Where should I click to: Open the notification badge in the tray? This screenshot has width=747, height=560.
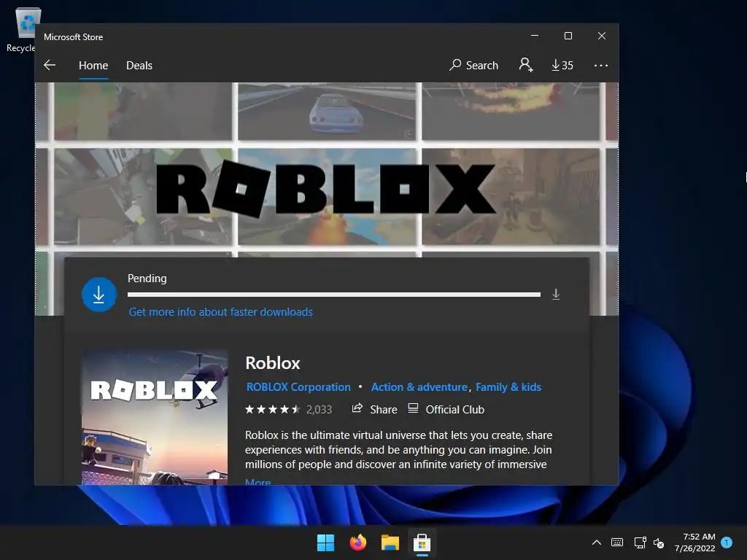(x=727, y=542)
